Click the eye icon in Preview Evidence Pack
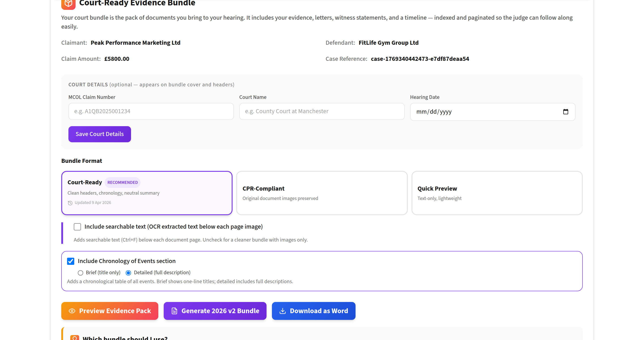This screenshot has width=644, height=340. pos(72,311)
